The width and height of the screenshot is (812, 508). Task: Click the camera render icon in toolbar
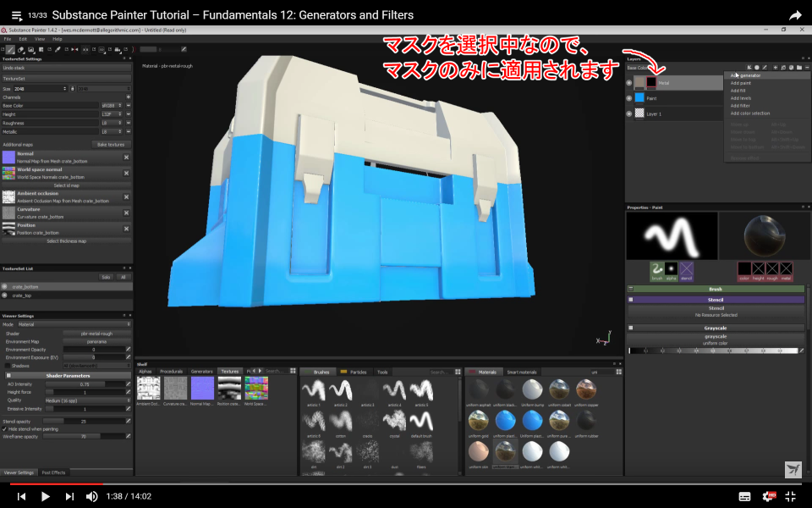point(118,50)
